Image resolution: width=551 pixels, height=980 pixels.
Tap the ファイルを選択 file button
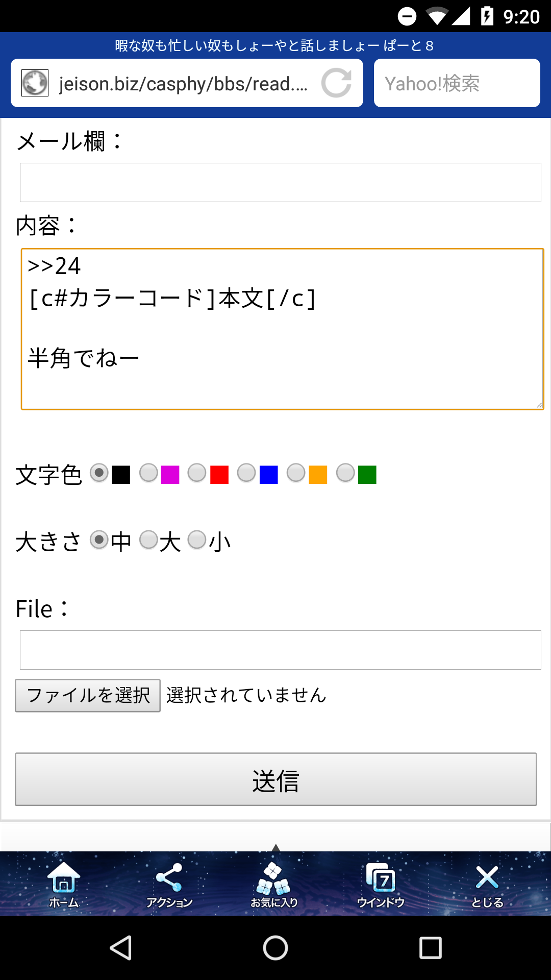88,695
